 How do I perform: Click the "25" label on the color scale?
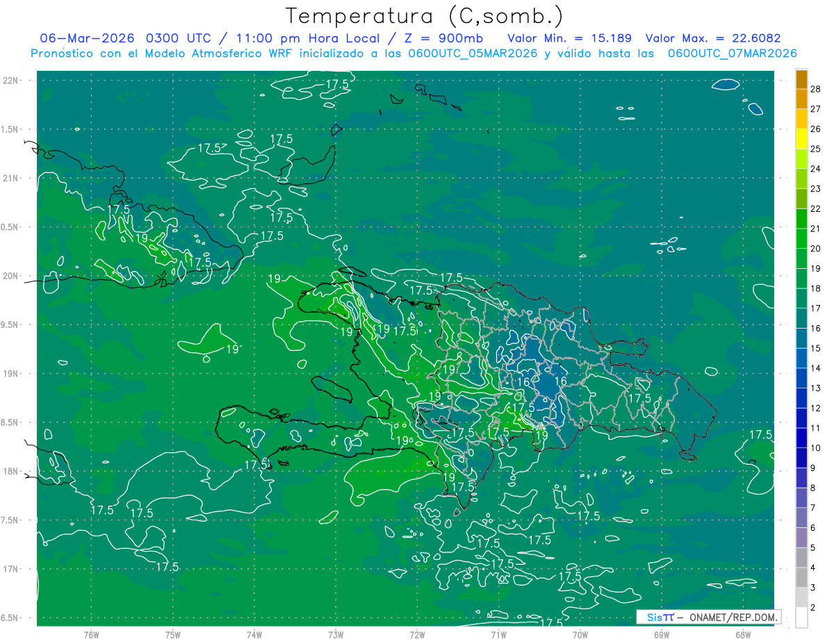[816, 149]
